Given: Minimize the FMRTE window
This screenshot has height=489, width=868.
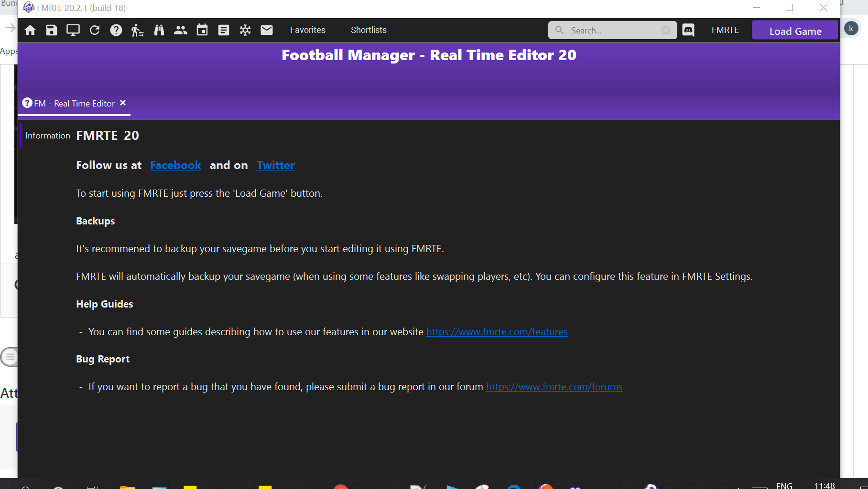Looking at the screenshot, I should click(x=756, y=8).
